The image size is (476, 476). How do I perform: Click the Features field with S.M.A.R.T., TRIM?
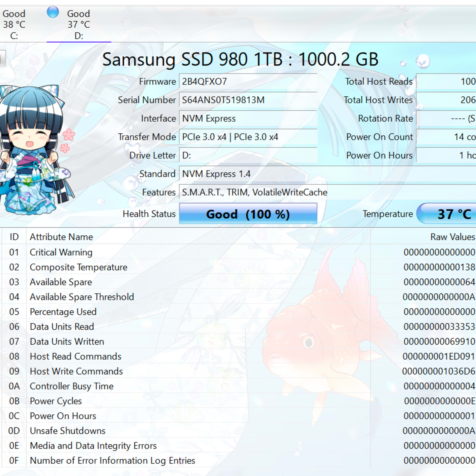[327, 192]
